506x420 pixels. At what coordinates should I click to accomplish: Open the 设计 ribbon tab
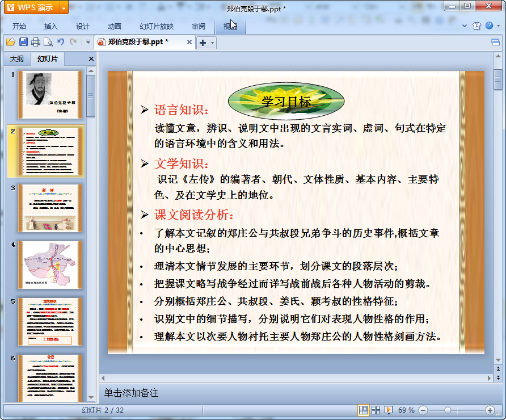pos(83,27)
